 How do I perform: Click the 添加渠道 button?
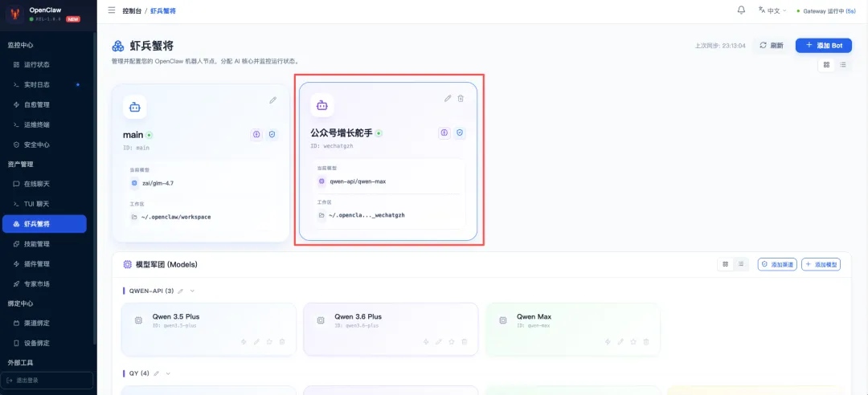[x=777, y=264]
